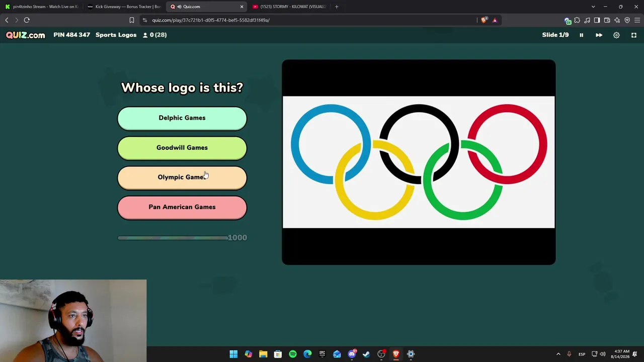The image size is (644, 362).
Task: Expand the hidden system tray icons
Action: [x=558, y=354]
